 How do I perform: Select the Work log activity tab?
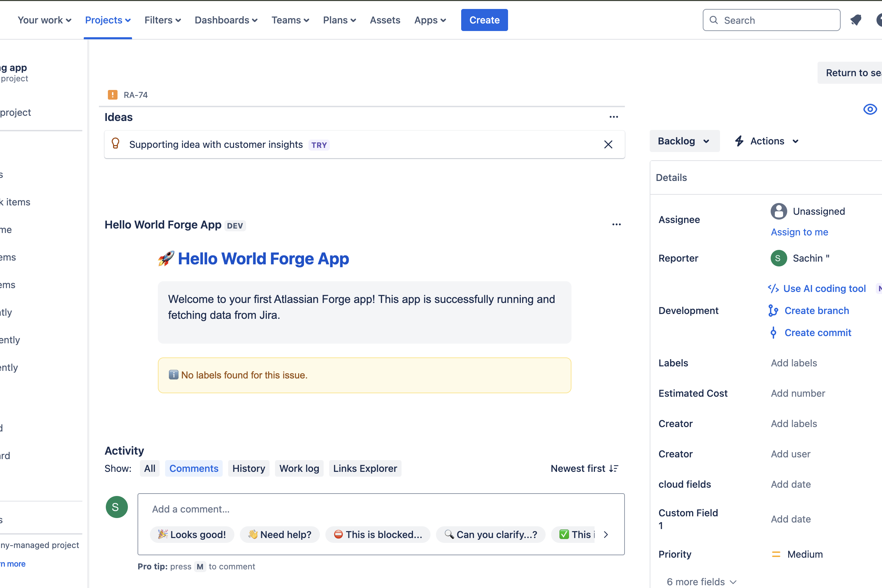tap(299, 468)
